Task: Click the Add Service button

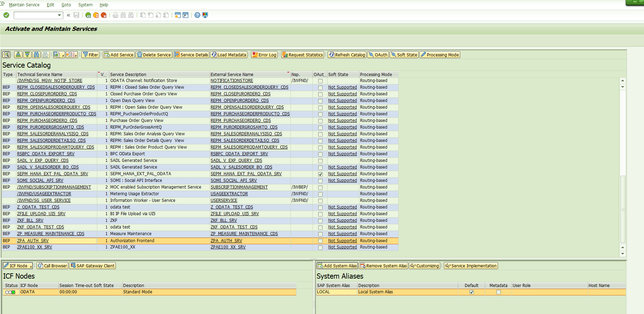Action: point(119,55)
